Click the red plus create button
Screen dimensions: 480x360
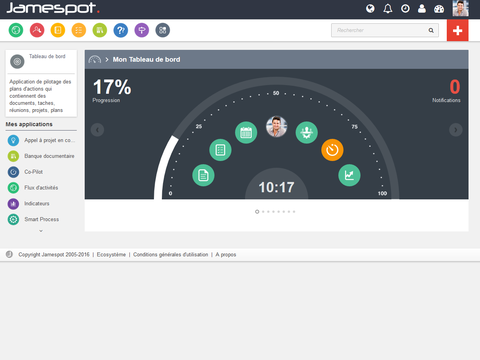click(x=458, y=30)
